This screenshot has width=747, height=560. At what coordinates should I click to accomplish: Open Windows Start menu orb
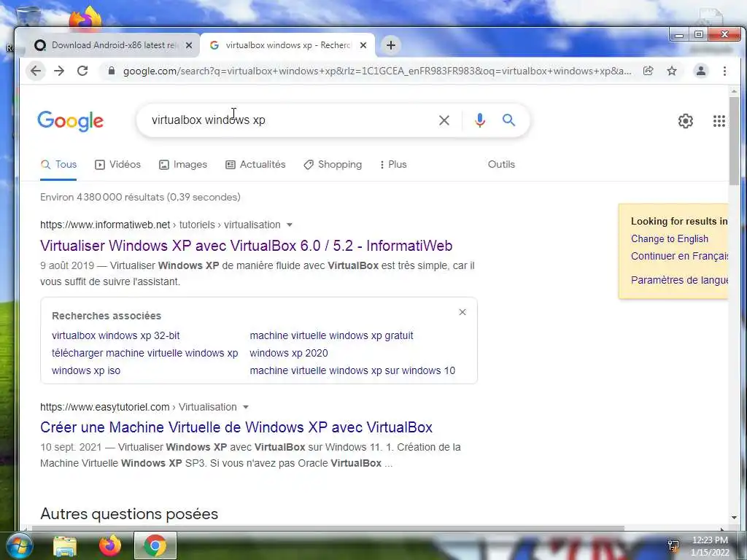pos(18,545)
